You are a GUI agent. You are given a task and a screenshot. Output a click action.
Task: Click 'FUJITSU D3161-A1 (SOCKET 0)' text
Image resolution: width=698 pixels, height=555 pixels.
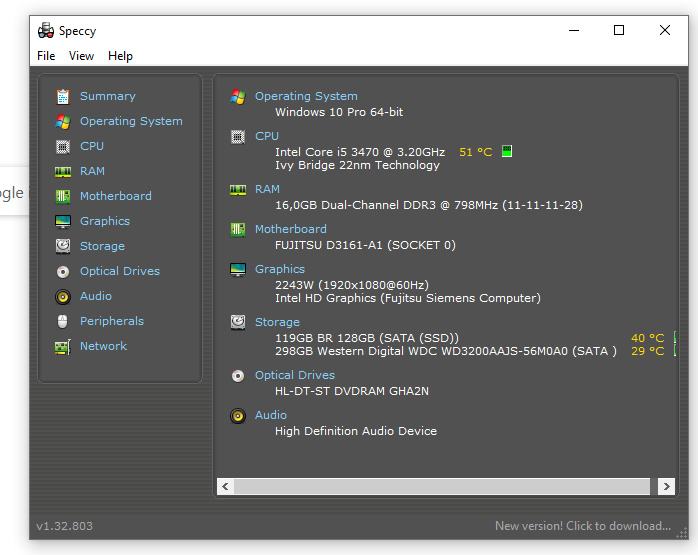[365, 245]
